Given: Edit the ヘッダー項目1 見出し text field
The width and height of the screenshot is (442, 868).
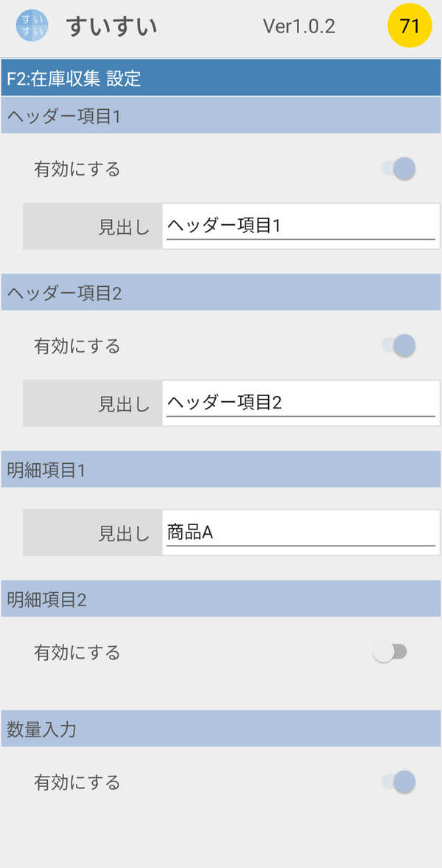Looking at the screenshot, I should click(301, 226).
